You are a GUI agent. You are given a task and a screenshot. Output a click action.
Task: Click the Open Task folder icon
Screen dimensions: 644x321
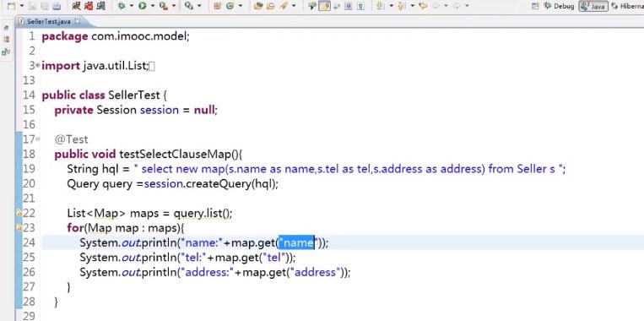[x=270, y=6]
